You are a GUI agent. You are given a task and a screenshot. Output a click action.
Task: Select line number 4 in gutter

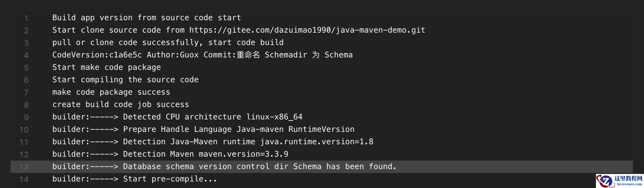click(26, 55)
